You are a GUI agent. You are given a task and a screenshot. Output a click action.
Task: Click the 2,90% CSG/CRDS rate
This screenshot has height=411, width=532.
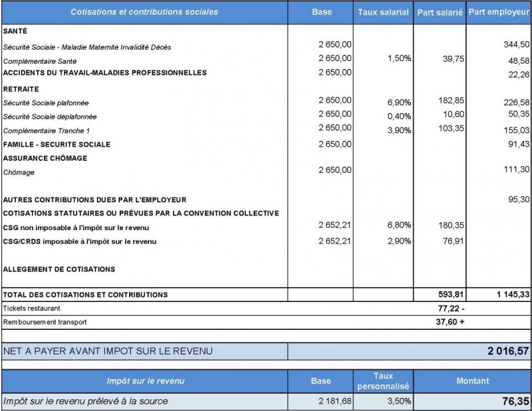pos(400,241)
